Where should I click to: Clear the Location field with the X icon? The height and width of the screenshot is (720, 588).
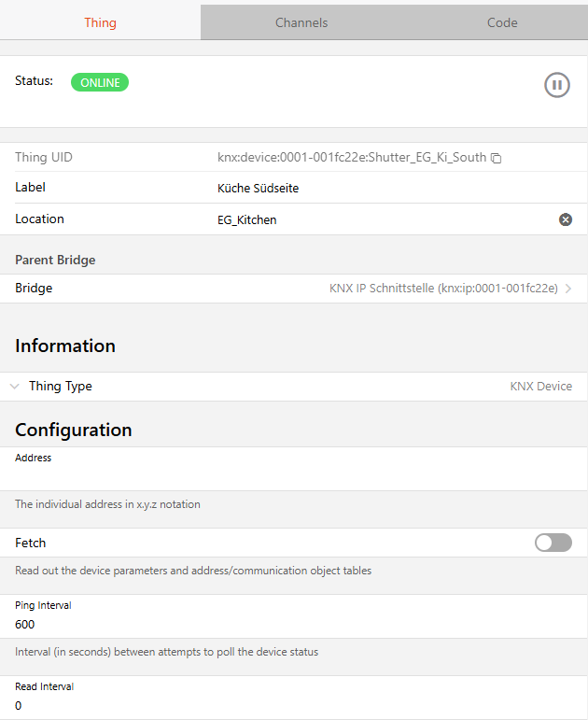pyautogui.click(x=565, y=220)
